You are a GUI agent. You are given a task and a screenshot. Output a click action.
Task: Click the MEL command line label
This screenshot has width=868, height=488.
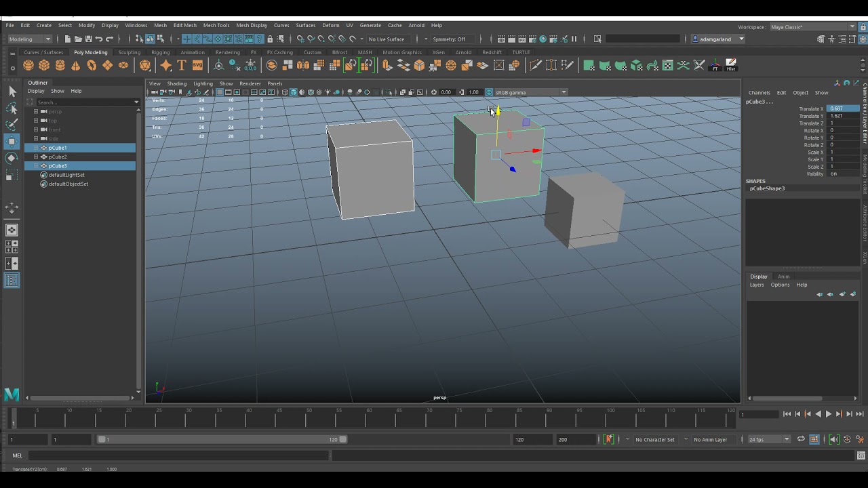(x=18, y=455)
